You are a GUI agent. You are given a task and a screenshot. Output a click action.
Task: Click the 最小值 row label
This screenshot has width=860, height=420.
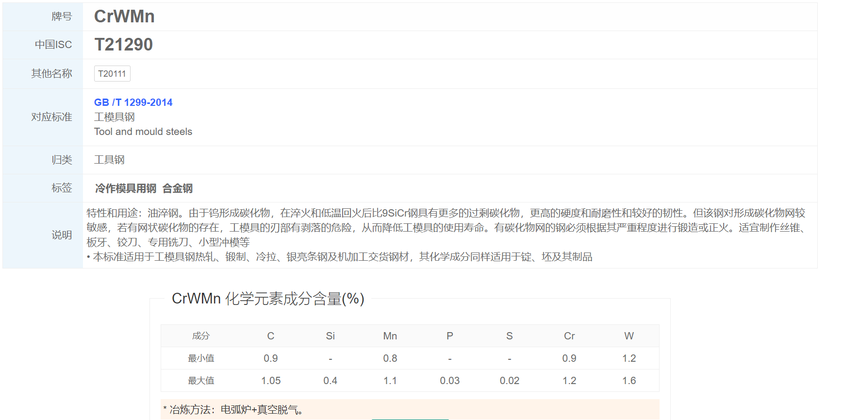pyautogui.click(x=201, y=359)
